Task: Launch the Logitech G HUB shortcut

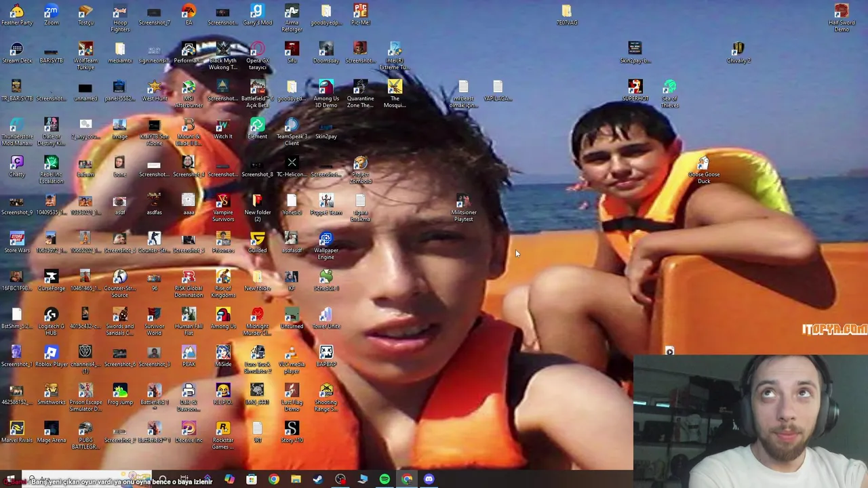Action: (x=51, y=322)
